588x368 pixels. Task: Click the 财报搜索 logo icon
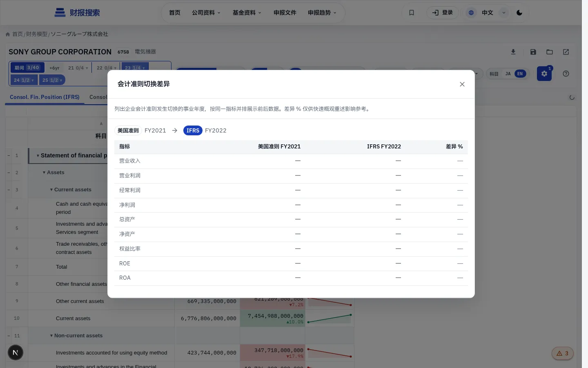pos(60,13)
